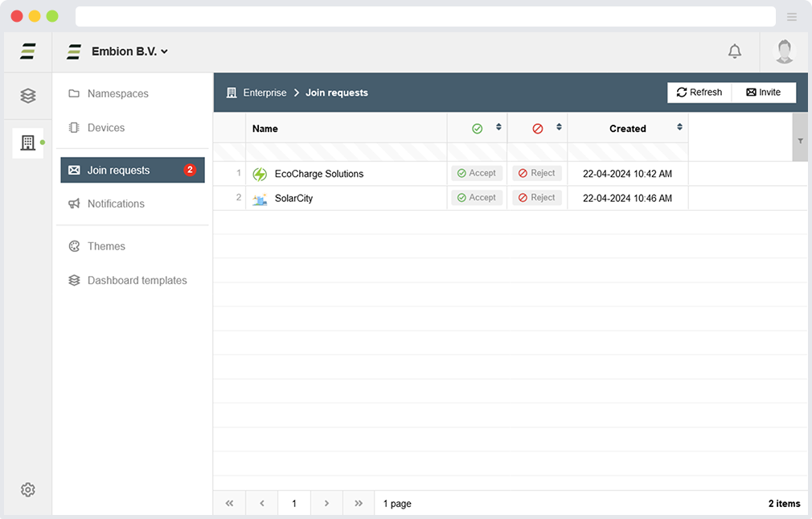
Task: Open the notifications bell icon
Action: pyautogui.click(x=734, y=51)
